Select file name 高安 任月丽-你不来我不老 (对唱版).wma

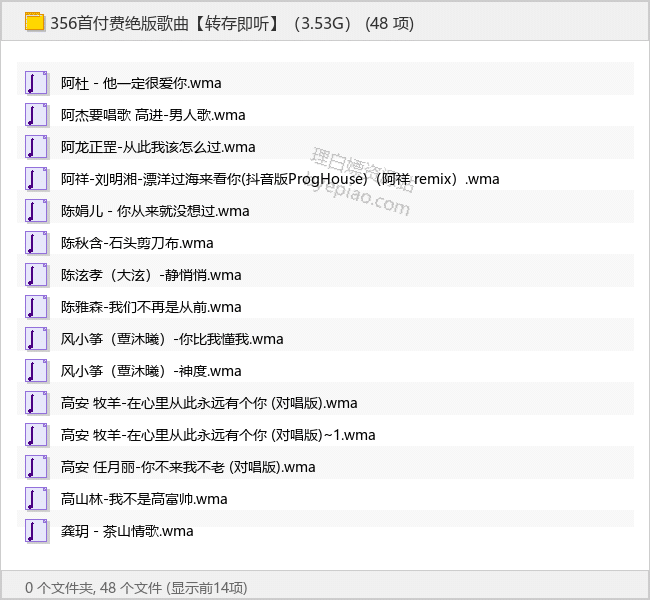188,467
